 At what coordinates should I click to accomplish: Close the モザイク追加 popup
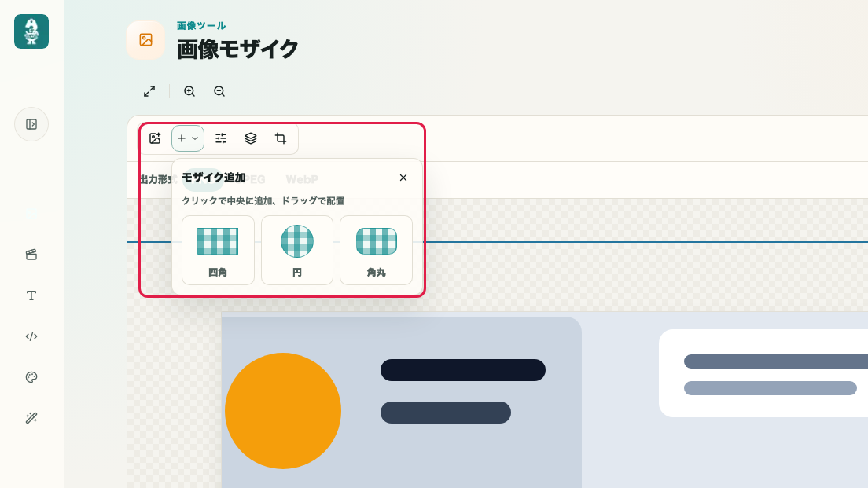pos(403,178)
